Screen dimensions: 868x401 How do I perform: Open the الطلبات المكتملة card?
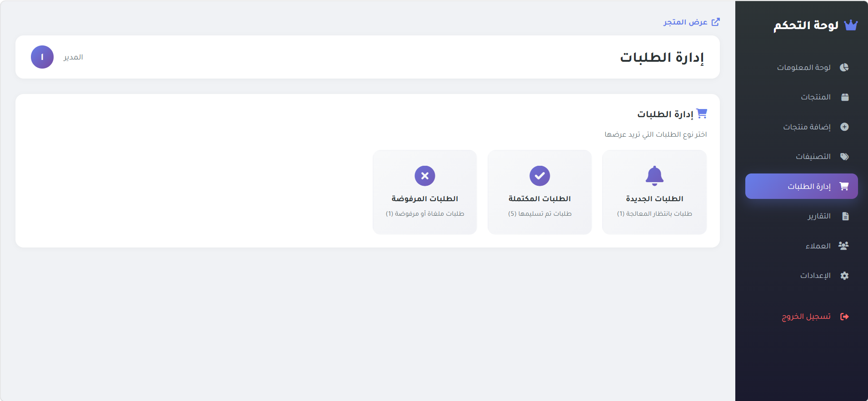(540, 192)
